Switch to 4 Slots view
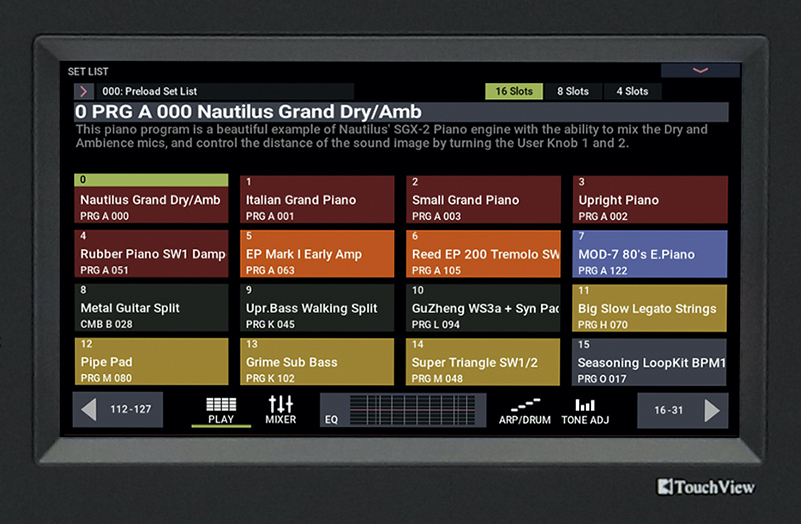The image size is (801, 524). click(632, 91)
